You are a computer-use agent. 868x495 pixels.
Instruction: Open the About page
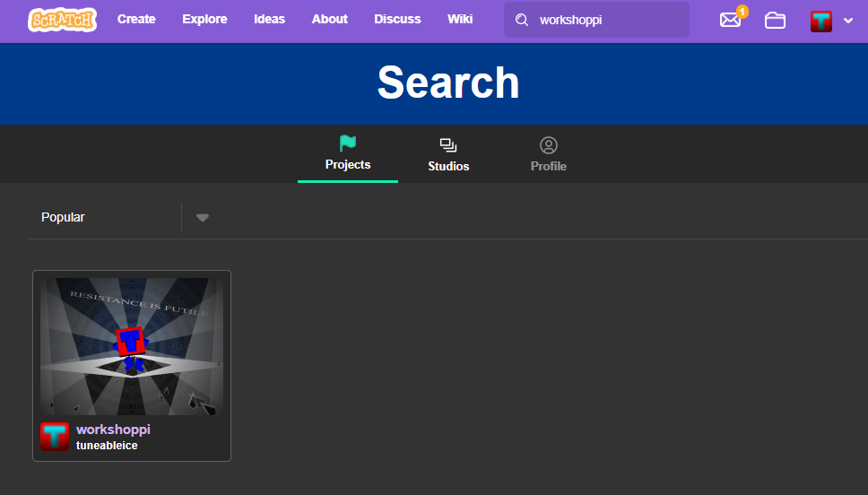[330, 20]
